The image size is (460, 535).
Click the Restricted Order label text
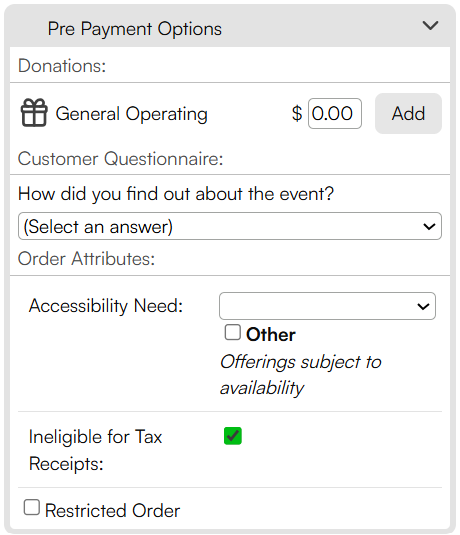pos(112,511)
